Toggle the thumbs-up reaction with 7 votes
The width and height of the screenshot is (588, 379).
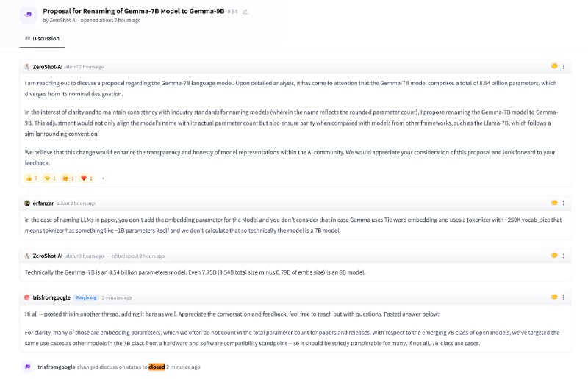32,178
